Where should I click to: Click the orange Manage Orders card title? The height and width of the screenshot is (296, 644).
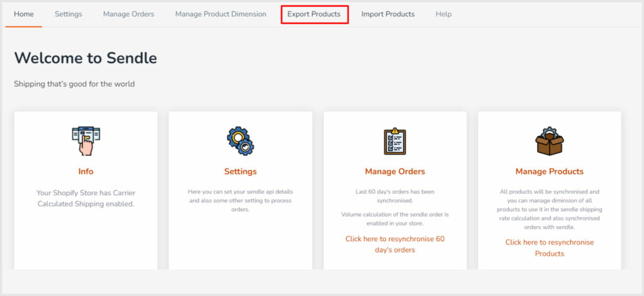[x=395, y=171]
